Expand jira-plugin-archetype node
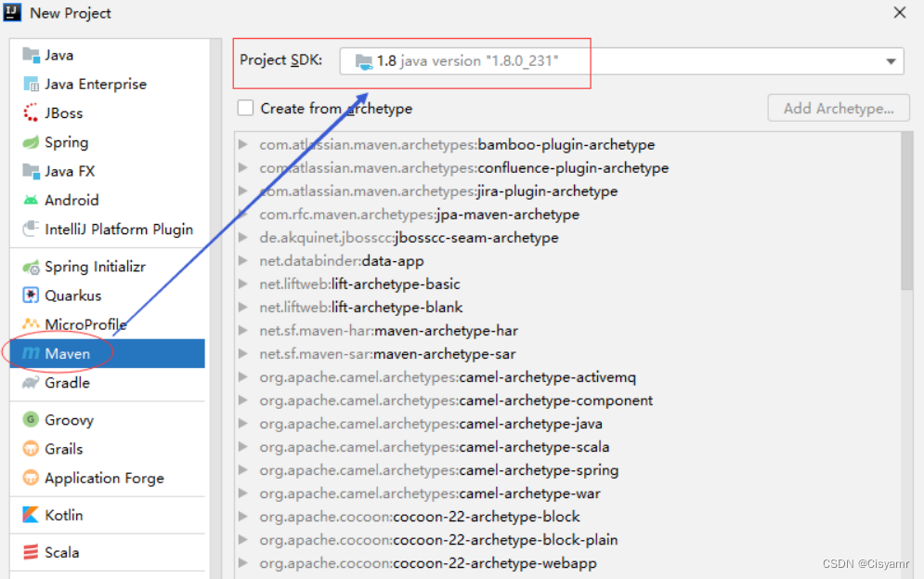 click(242, 191)
